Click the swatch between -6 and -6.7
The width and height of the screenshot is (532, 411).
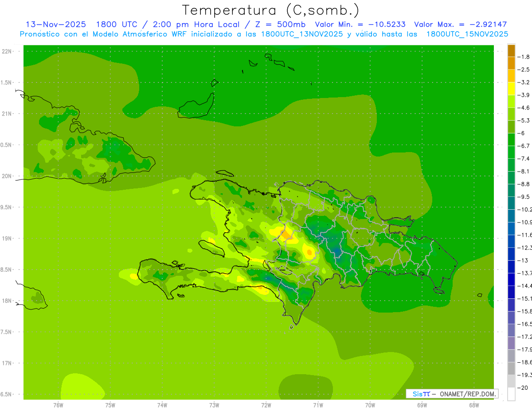(x=511, y=139)
